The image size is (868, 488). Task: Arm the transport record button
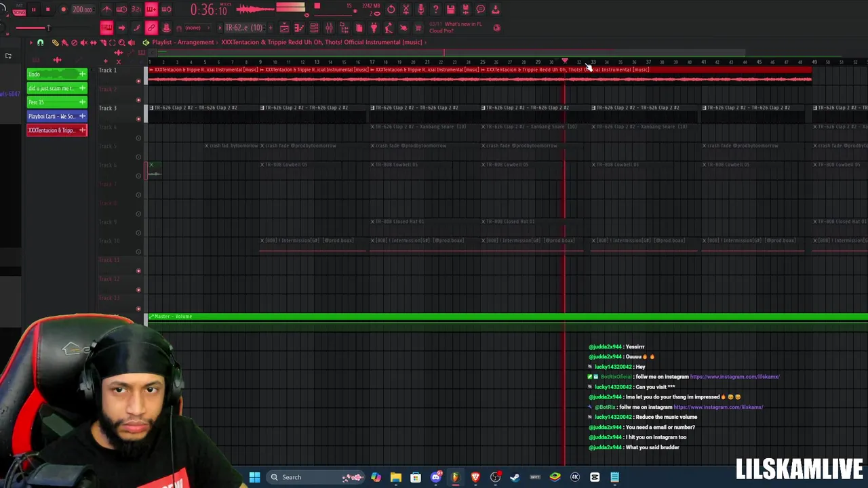(64, 9)
